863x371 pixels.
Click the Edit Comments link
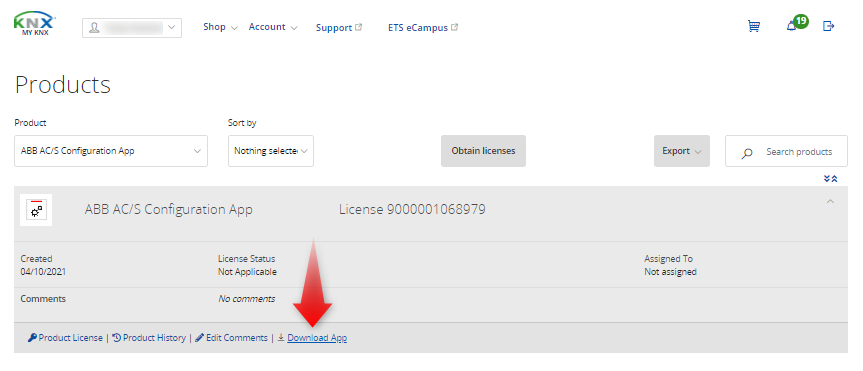coord(232,337)
